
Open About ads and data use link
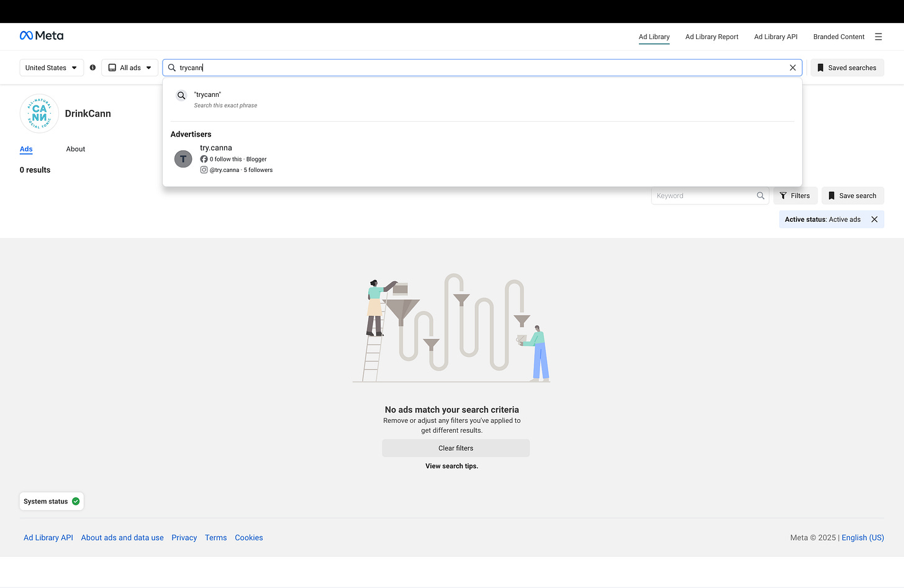point(122,538)
